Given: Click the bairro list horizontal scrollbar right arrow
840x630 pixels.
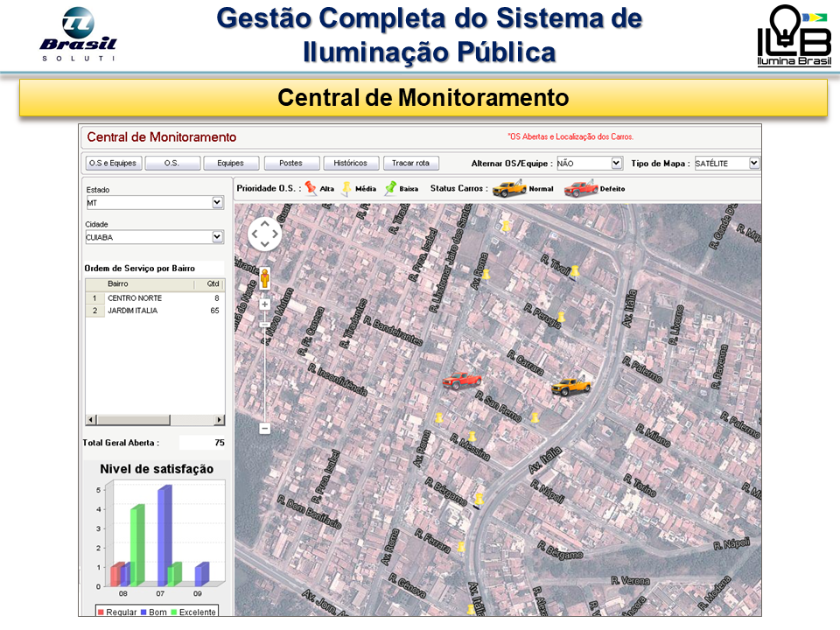Looking at the screenshot, I should [220, 420].
